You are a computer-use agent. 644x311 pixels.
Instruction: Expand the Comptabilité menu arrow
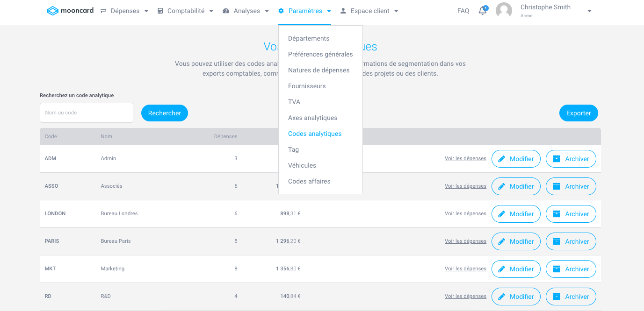[211, 11]
